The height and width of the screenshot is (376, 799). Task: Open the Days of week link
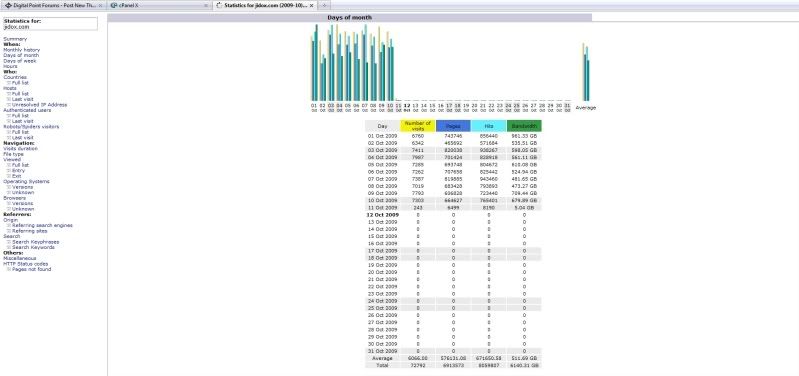(20, 61)
